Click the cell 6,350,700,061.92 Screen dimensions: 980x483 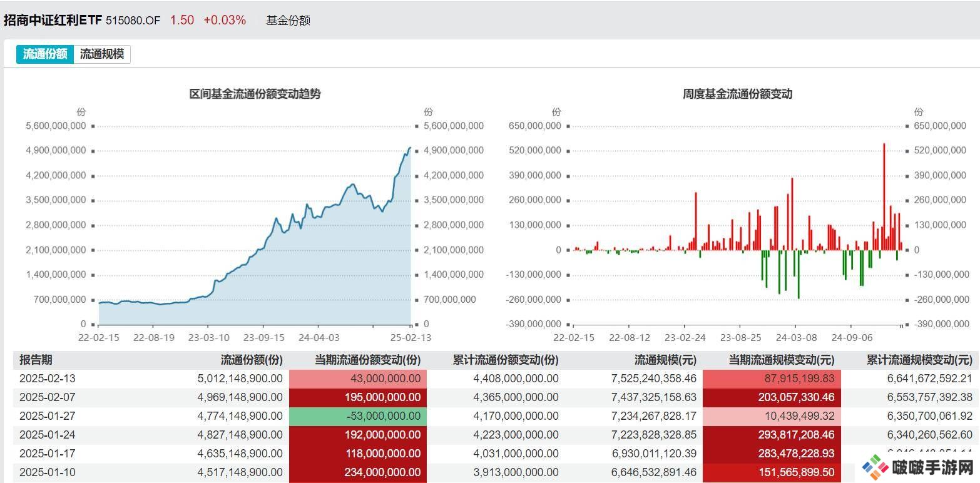pyautogui.click(x=929, y=416)
